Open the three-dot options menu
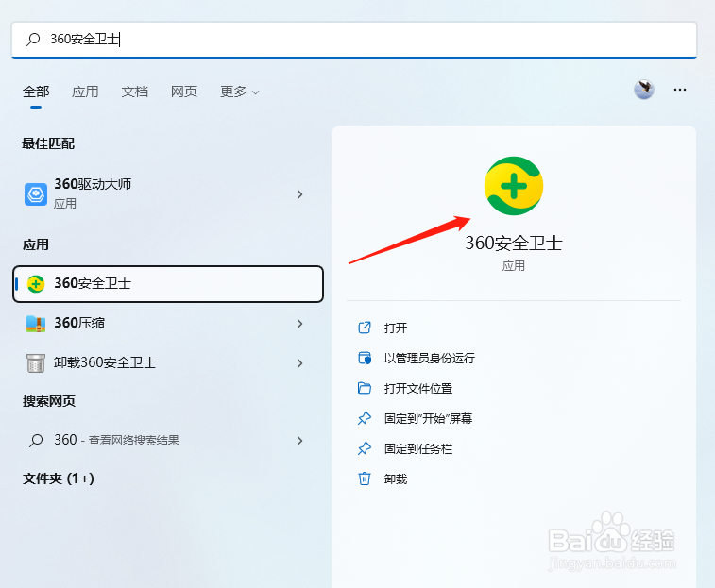The width and height of the screenshot is (715, 588). click(680, 90)
